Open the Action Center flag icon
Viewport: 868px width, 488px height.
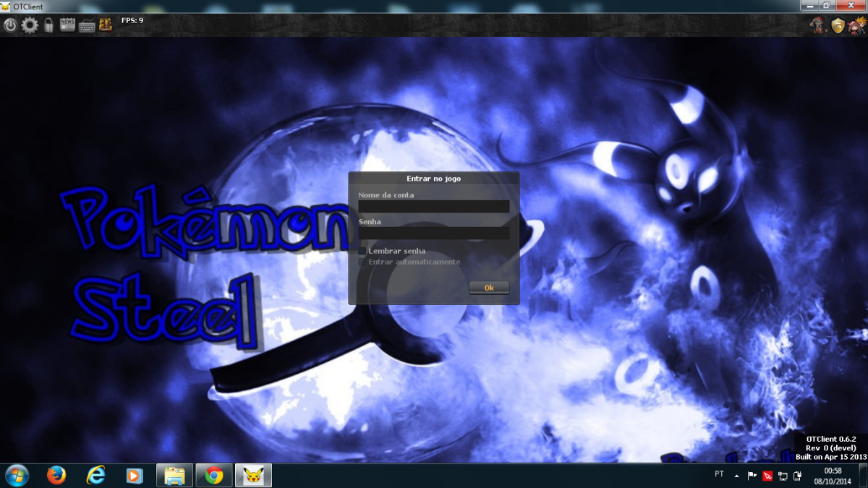(x=752, y=476)
